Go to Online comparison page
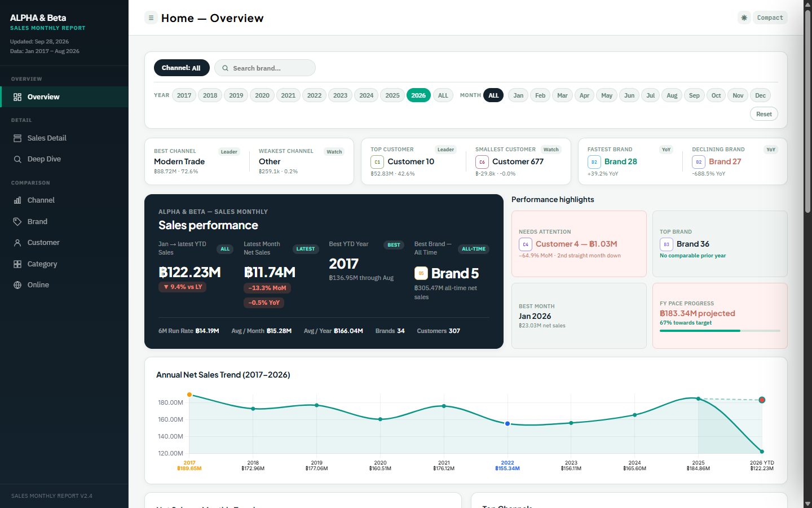The height and width of the screenshot is (508, 812). point(64,285)
